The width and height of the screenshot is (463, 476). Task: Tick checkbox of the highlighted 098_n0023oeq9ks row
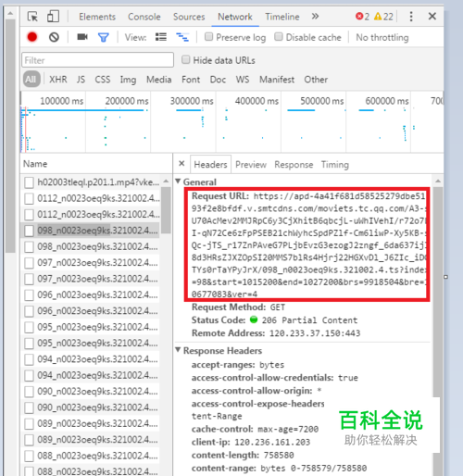point(29,231)
